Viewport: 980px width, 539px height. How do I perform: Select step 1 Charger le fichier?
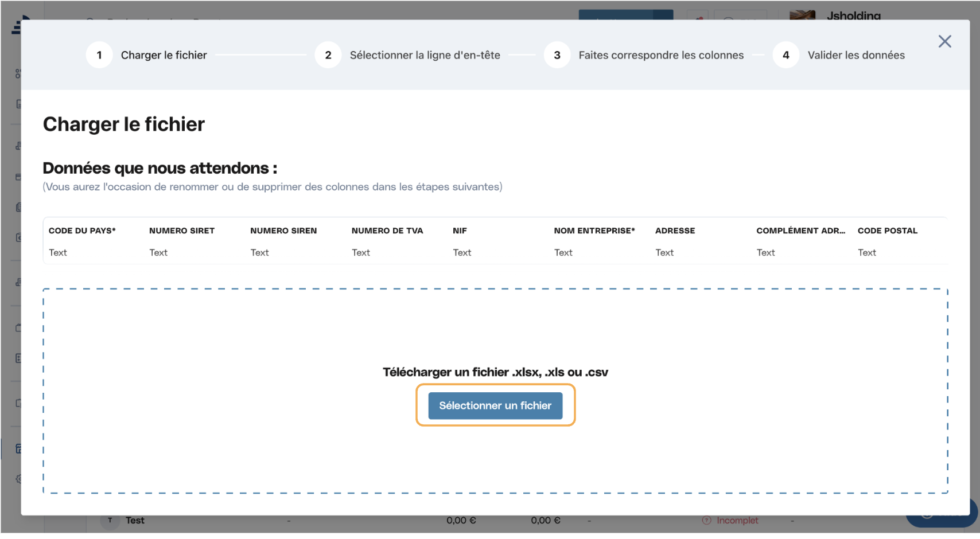pos(147,55)
